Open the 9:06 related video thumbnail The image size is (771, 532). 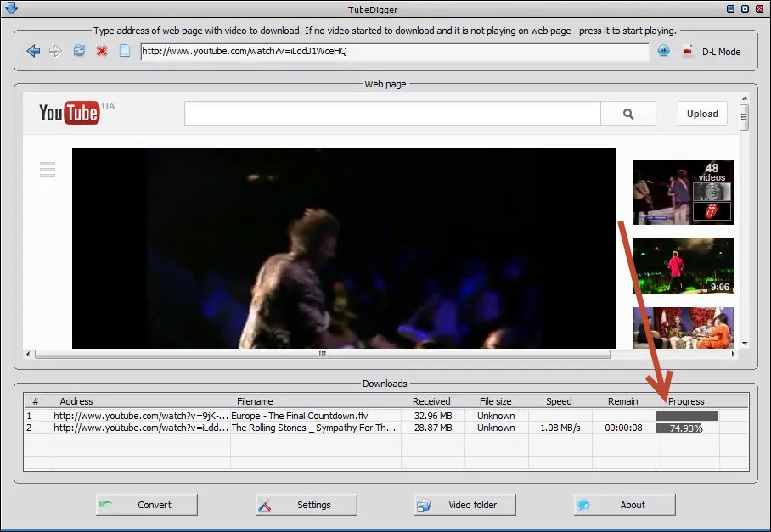tap(684, 266)
